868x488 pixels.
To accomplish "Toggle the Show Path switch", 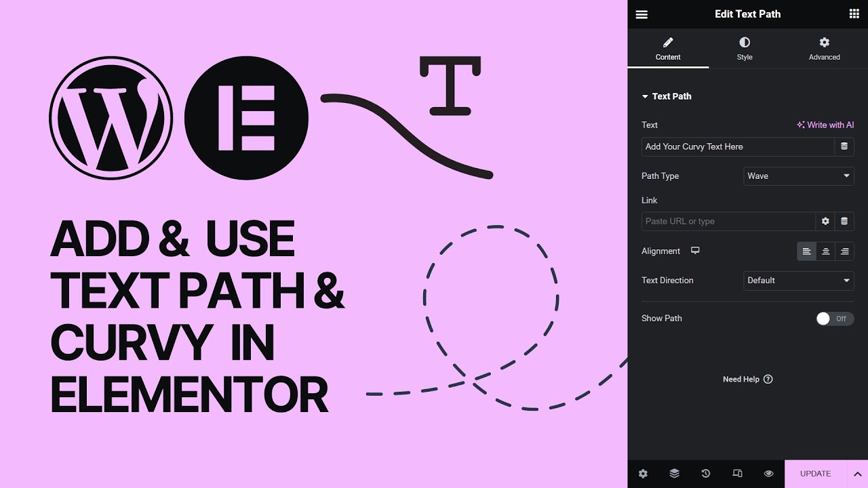I will pos(835,319).
